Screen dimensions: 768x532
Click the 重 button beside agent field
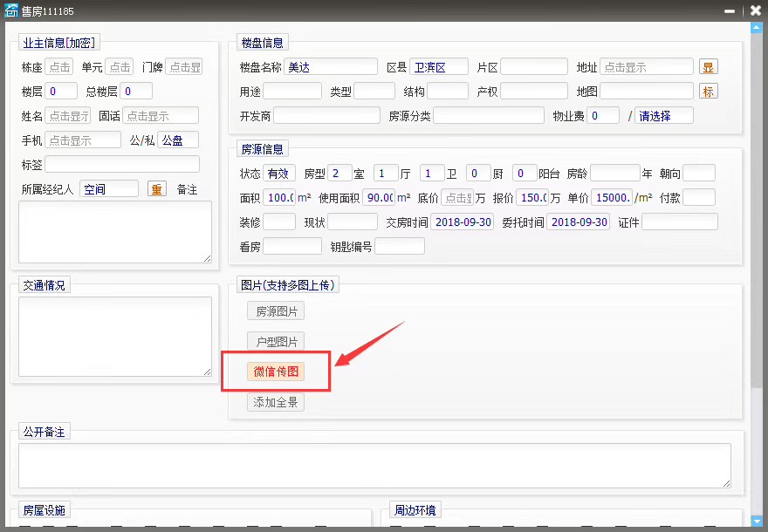(157, 189)
